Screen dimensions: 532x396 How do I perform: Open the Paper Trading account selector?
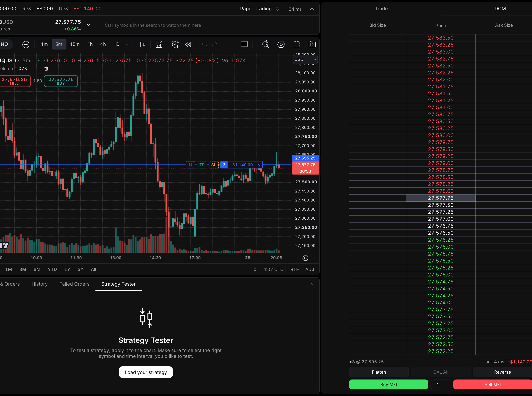pyautogui.click(x=259, y=9)
